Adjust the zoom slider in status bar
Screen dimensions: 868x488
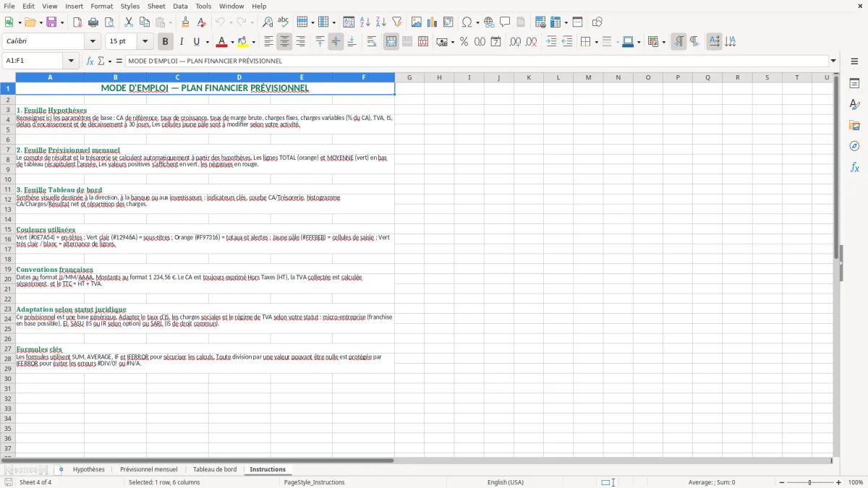pyautogui.click(x=809, y=482)
